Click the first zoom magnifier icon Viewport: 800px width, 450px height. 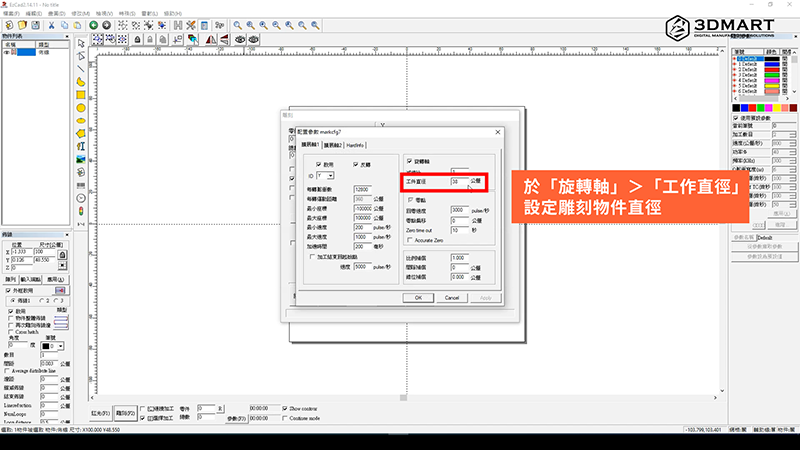click(238, 24)
